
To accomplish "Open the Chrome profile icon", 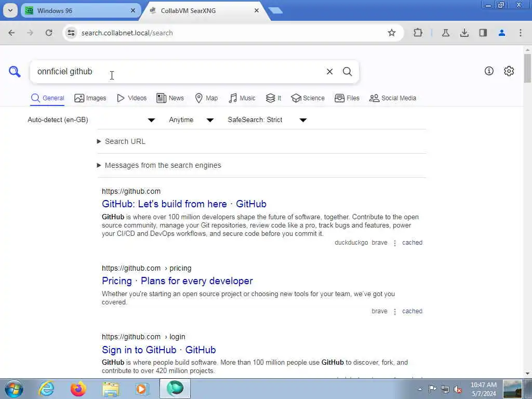I will 502,33.
